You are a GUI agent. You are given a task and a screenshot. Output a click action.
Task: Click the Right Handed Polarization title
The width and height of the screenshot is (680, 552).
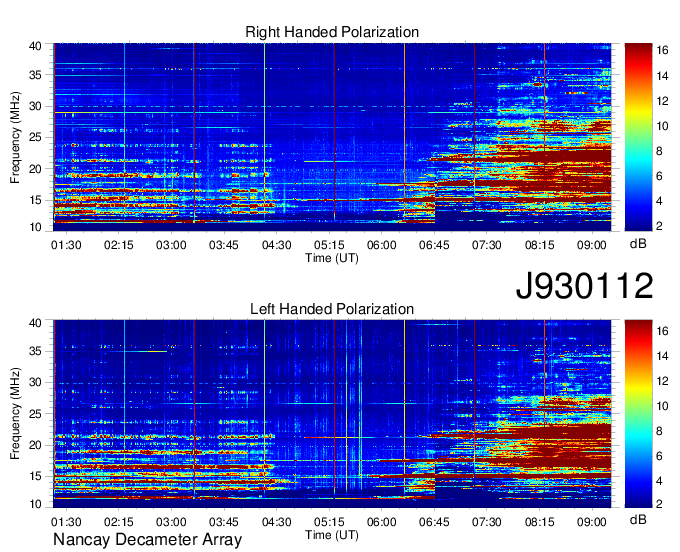click(x=332, y=32)
